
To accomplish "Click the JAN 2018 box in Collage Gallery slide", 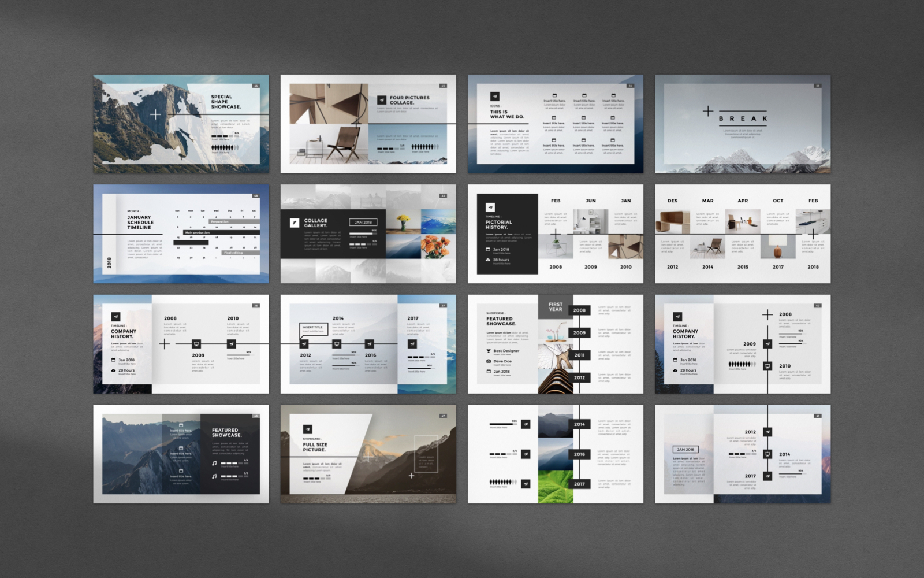I will [x=363, y=223].
